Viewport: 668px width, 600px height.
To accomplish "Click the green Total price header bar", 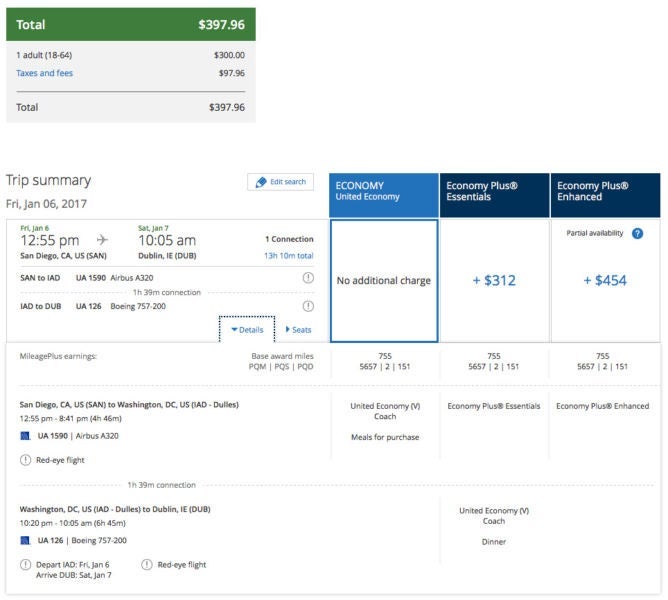I will [130, 24].
